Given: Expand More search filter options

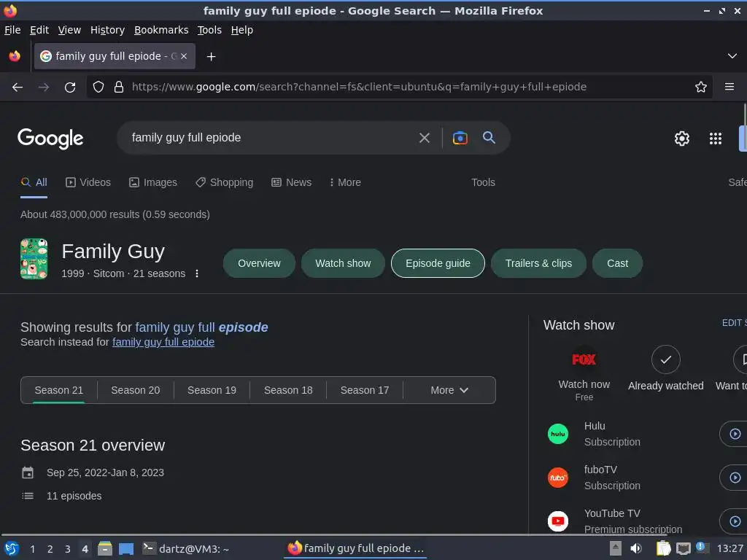Looking at the screenshot, I should click(345, 182).
